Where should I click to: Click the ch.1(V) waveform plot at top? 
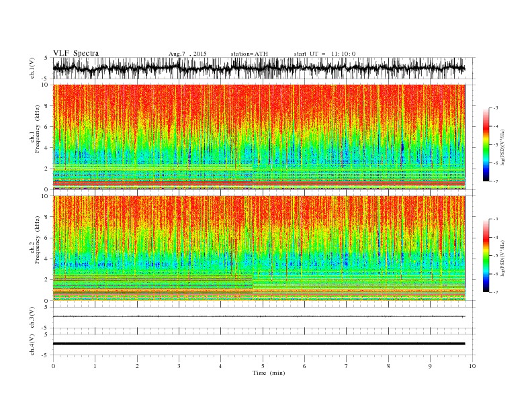click(x=259, y=68)
